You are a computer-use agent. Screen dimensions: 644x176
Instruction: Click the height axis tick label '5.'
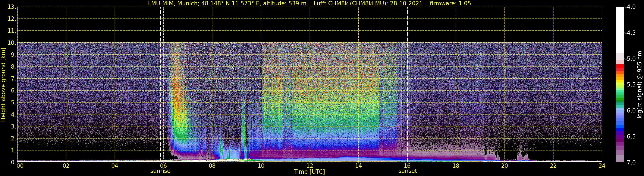coord(13,102)
